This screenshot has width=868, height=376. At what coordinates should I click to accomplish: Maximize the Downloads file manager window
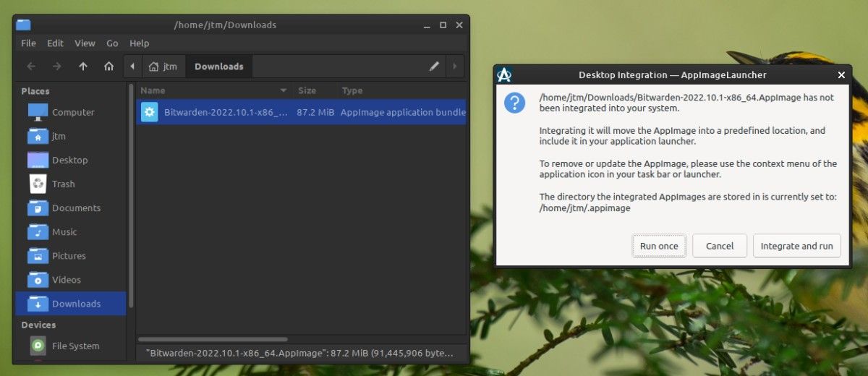pos(443,25)
